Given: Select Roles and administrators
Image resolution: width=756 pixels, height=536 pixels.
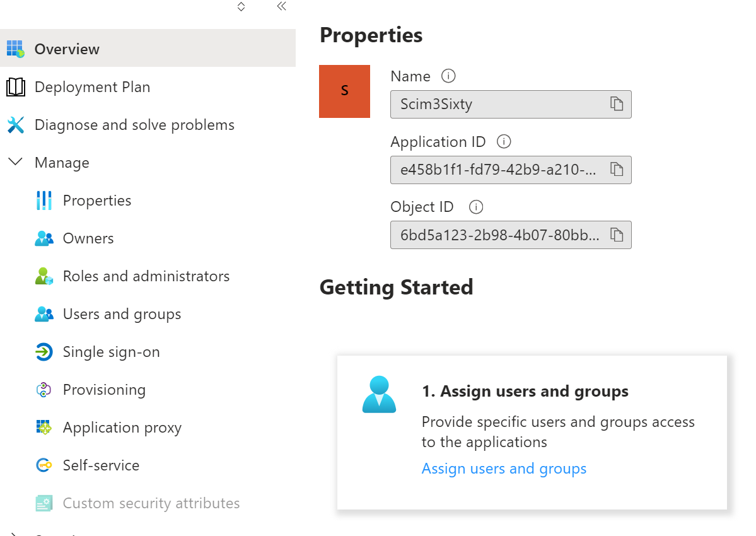Looking at the screenshot, I should pos(146,276).
